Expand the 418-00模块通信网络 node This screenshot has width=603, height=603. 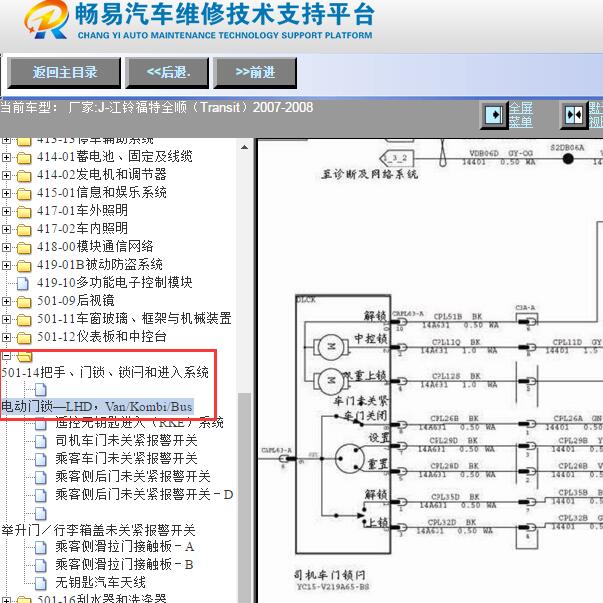tap(6, 247)
